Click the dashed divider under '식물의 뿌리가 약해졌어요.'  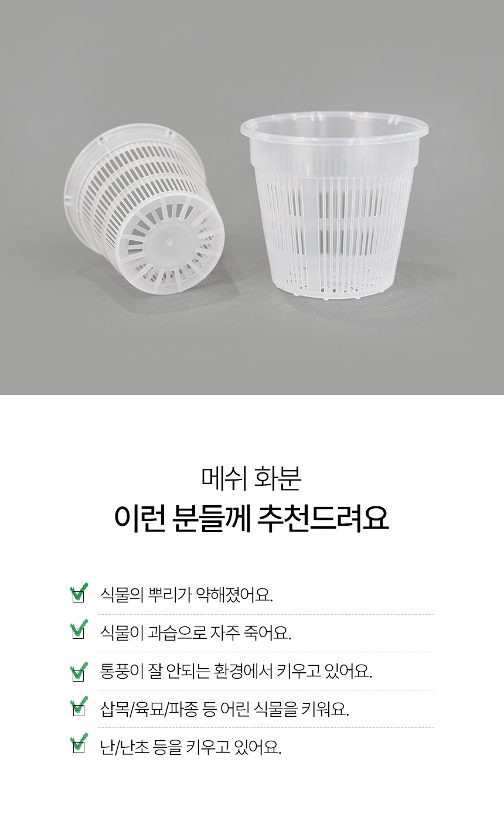pos(266,614)
